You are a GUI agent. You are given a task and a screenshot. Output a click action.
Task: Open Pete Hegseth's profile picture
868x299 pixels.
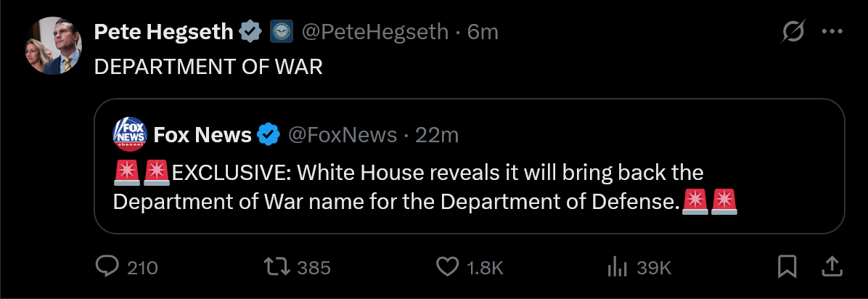pos(53,45)
